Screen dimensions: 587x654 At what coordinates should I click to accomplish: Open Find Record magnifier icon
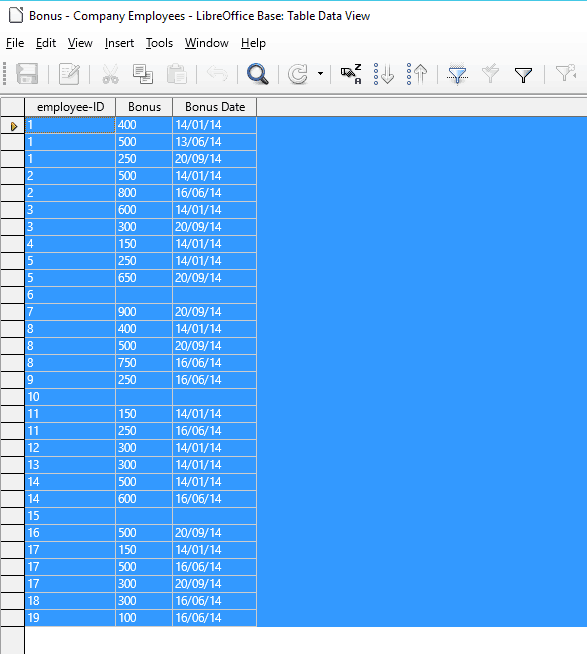[x=257, y=74]
